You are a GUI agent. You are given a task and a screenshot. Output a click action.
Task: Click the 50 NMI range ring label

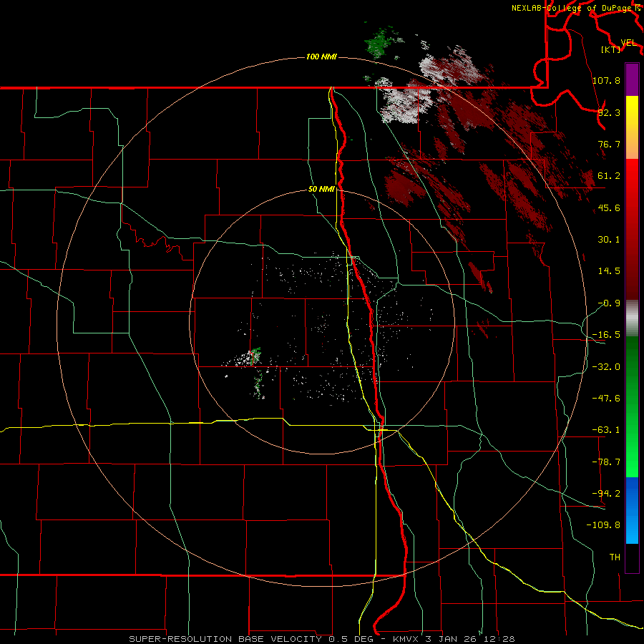pos(321,190)
